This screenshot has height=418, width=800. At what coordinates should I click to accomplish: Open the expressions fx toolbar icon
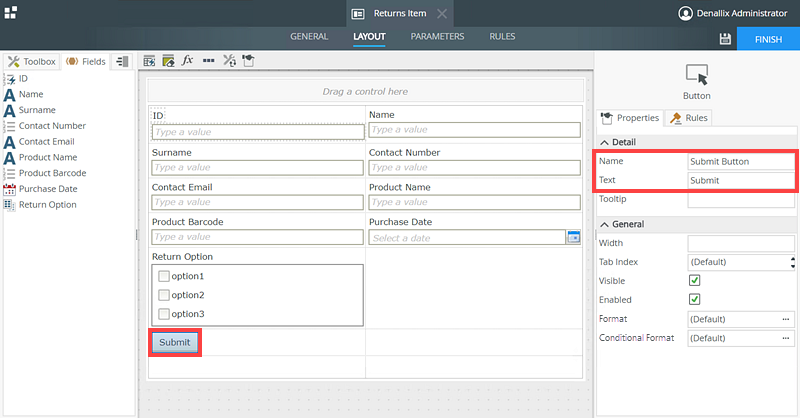[187, 61]
